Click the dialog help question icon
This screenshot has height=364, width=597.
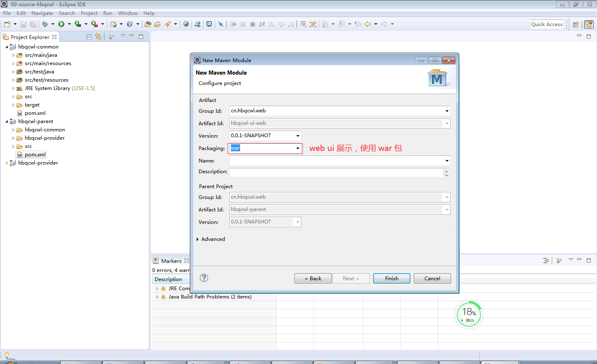(x=204, y=278)
